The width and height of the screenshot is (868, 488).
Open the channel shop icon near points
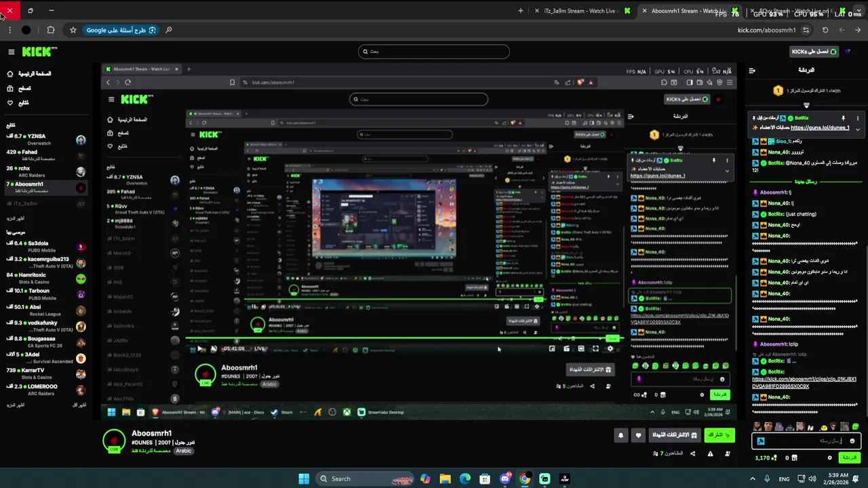click(x=795, y=458)
